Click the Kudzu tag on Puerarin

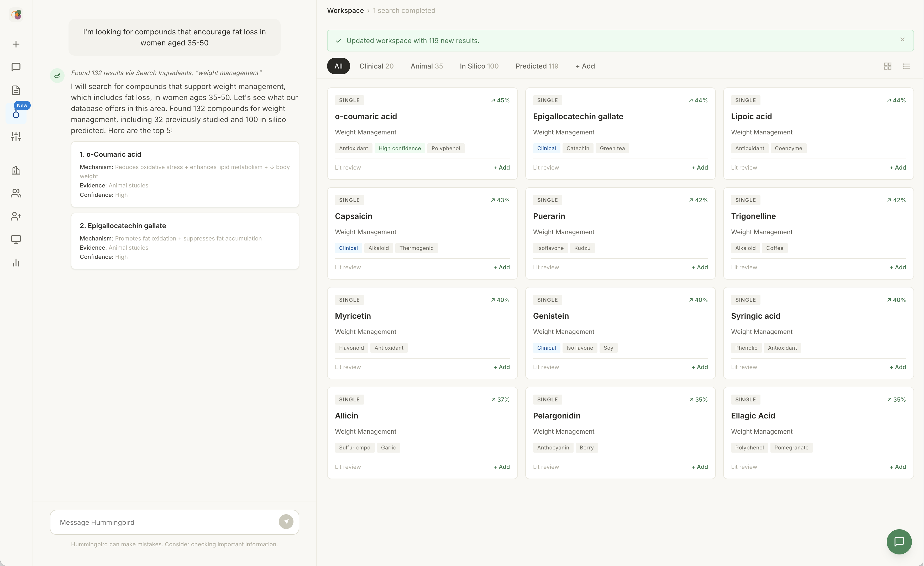[582, 248]
